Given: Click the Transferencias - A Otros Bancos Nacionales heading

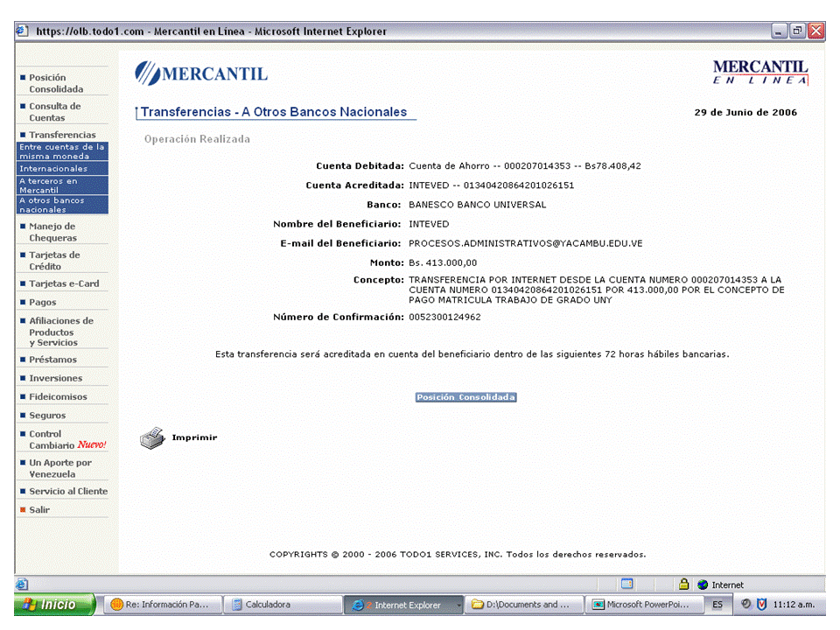Looking at the screenshot, I should tap(274, 112).
